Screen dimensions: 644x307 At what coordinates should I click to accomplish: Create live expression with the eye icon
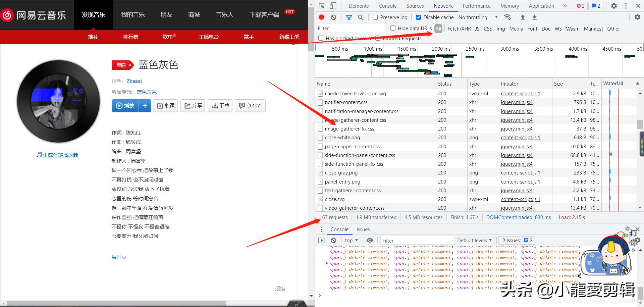coord(370,240)
